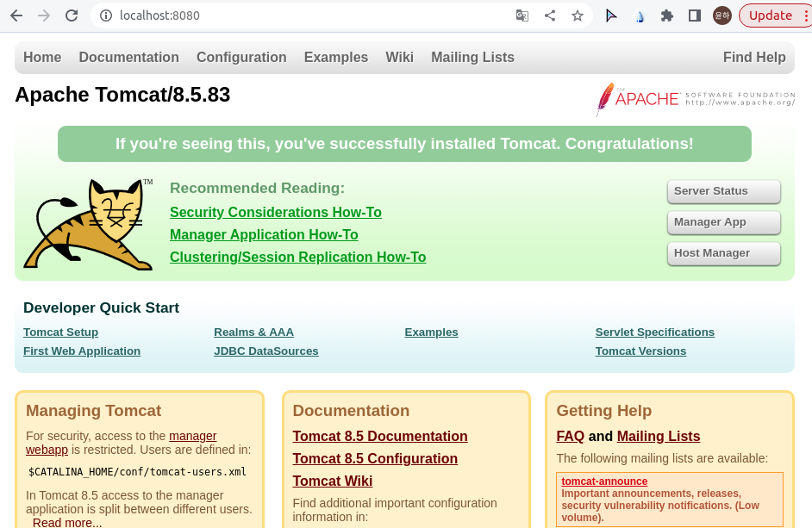Screen dimensions: 812x528
Task: Open the Host Manager button
Action: pos(723,253)
